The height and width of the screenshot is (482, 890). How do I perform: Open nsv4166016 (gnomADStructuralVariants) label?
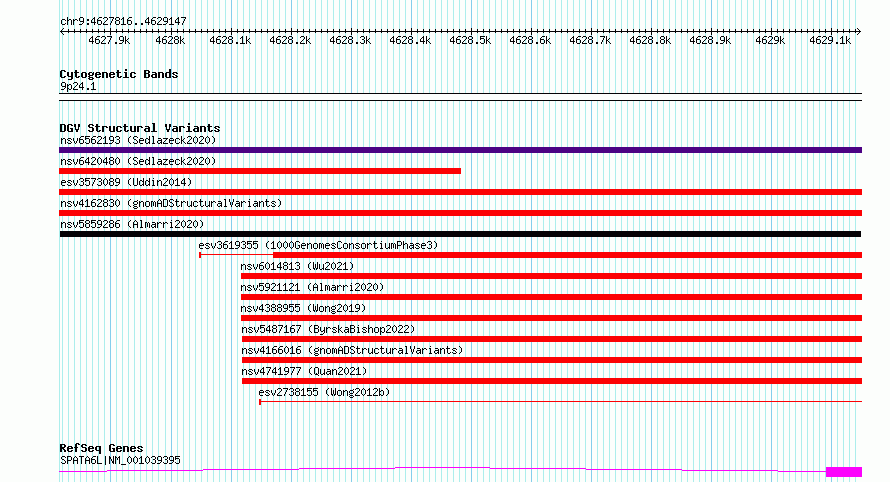point(352,350)
